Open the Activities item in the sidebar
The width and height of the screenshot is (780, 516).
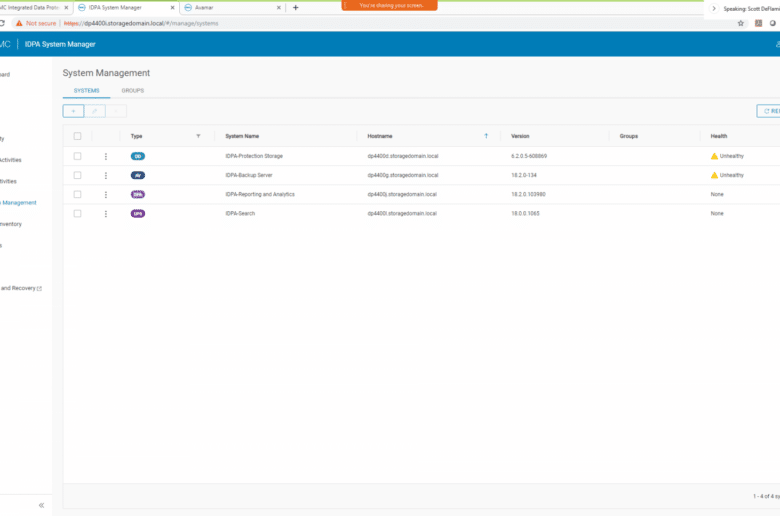(x=10, y=160)
